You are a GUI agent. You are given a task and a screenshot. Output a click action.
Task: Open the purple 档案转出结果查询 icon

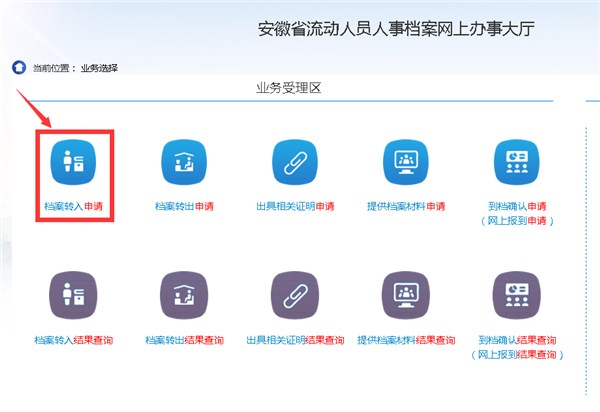[184, 295]
